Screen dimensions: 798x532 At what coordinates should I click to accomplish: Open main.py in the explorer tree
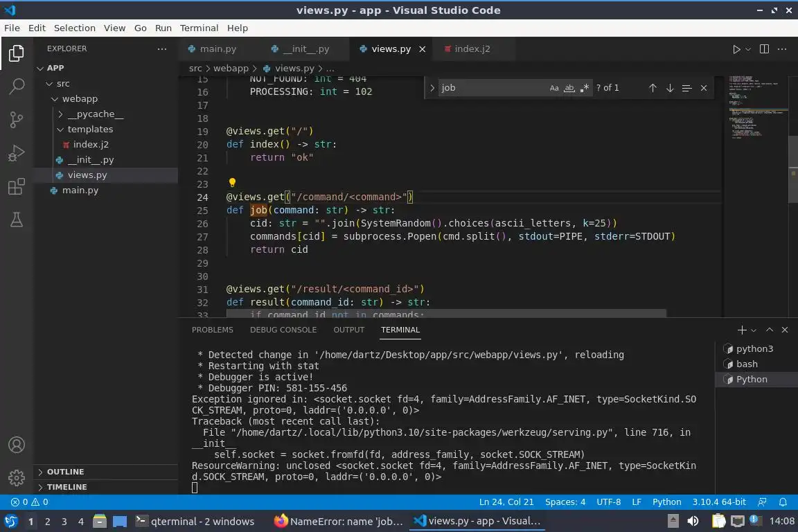pos(80,190)
